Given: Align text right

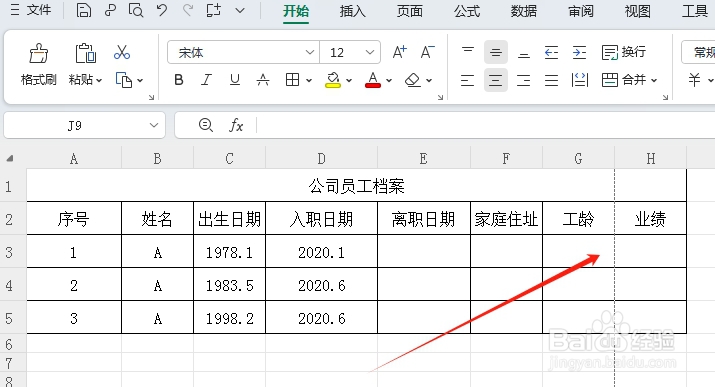Looking at the screenshot, I should click(523, 80).
